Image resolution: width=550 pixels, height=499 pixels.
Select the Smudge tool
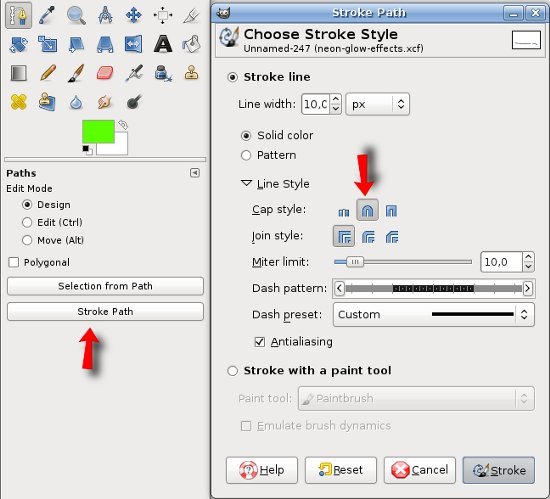[105, 102]
